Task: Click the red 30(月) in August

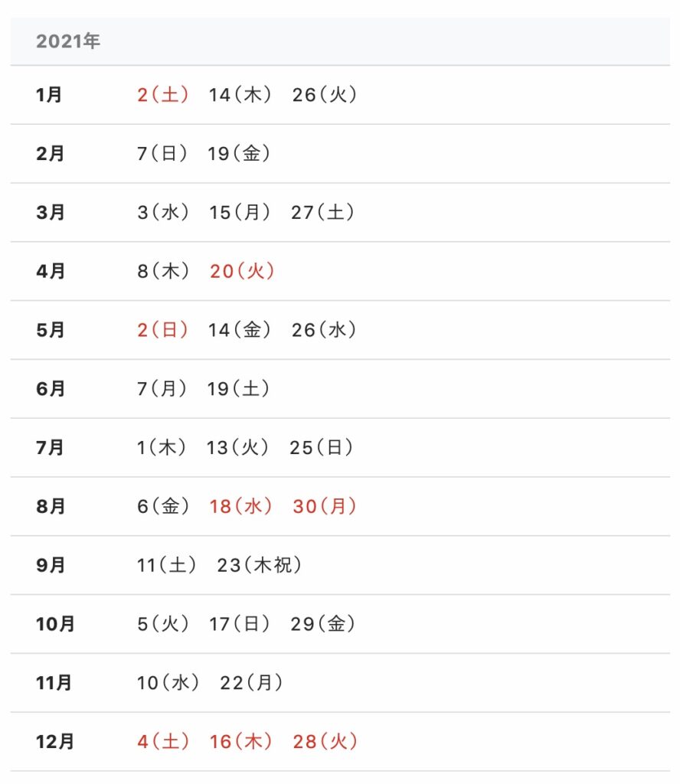Action: tap(325, 507)
